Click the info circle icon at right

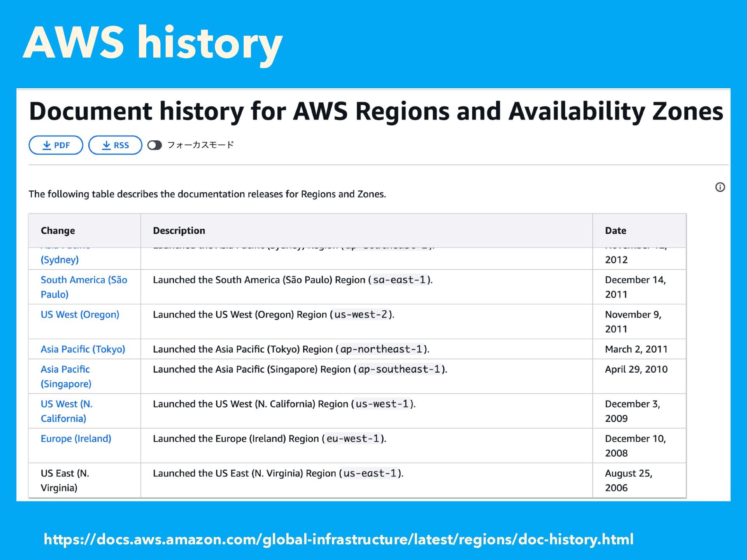[720, 187]
